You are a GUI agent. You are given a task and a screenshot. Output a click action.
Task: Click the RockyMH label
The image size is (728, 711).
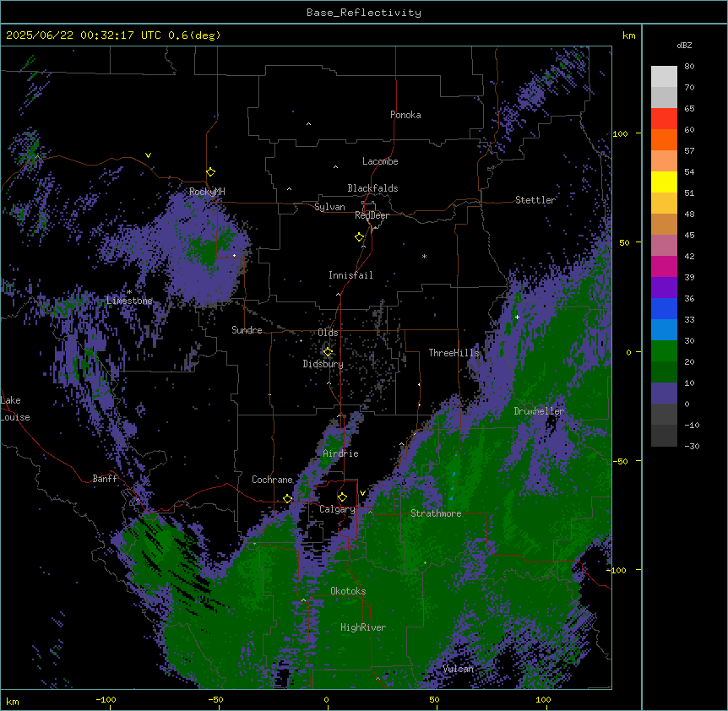[x=207, y=191]
